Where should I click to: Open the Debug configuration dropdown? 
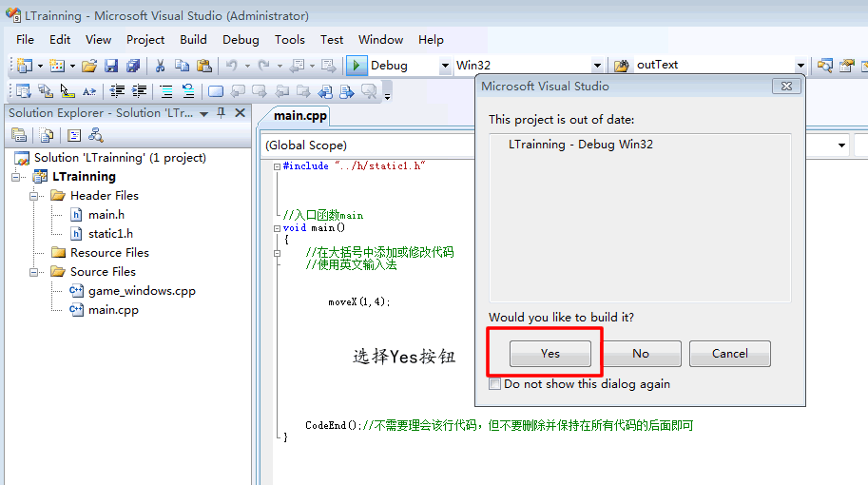click(445, 66)
